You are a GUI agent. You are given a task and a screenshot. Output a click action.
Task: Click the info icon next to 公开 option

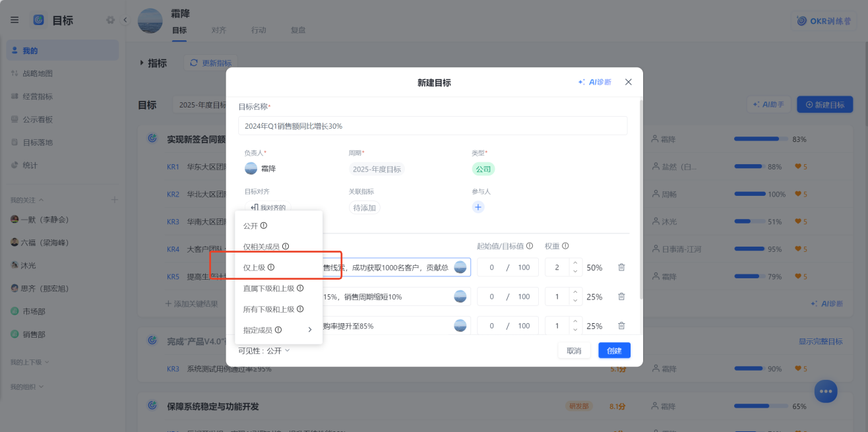tap(264, 226)
